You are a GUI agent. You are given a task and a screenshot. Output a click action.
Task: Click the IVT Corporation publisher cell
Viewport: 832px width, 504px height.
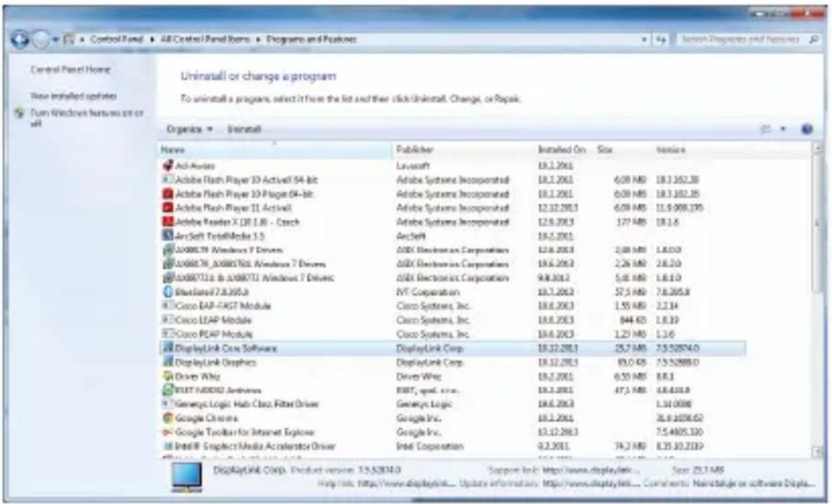point(427,292)
